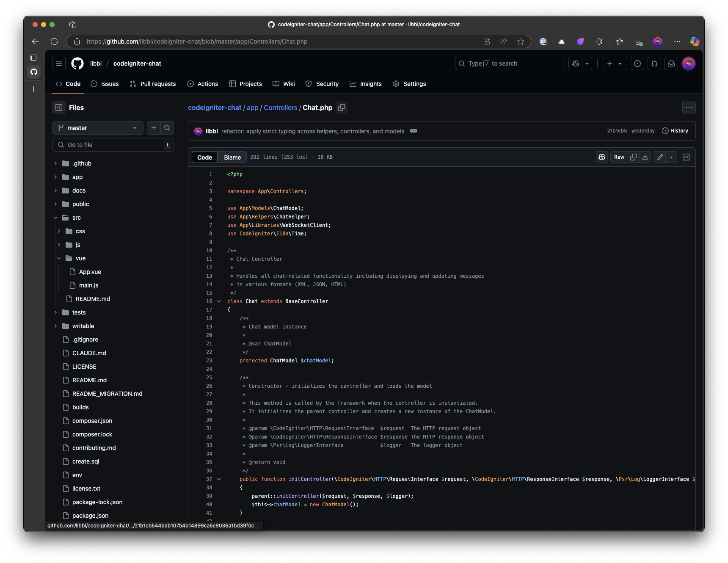Click the GitHub Octocat home logo

77,63
